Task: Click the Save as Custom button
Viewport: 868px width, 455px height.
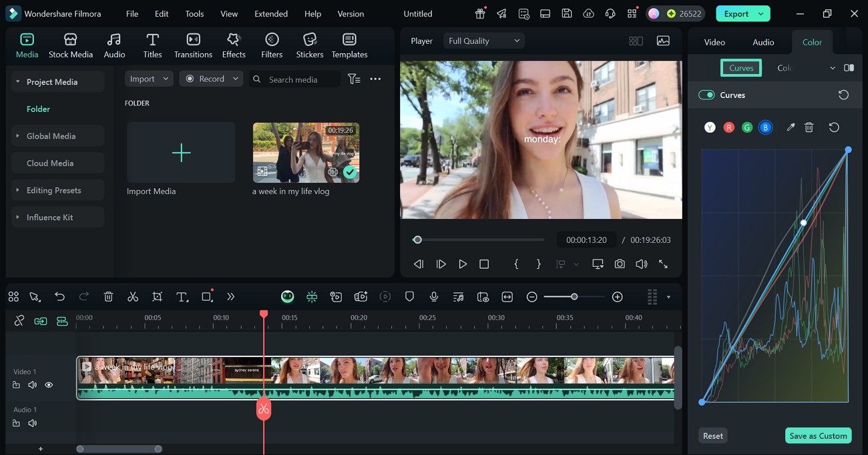Action: (x=818, y=436)
